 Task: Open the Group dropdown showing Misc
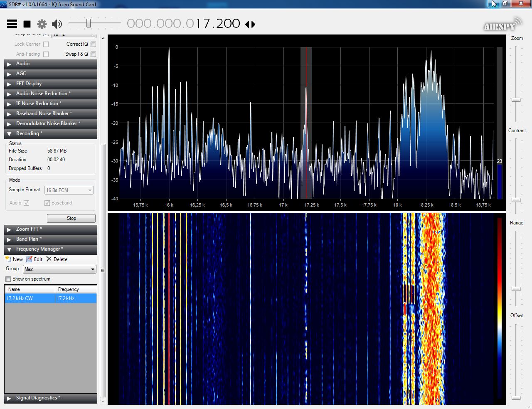59,269
